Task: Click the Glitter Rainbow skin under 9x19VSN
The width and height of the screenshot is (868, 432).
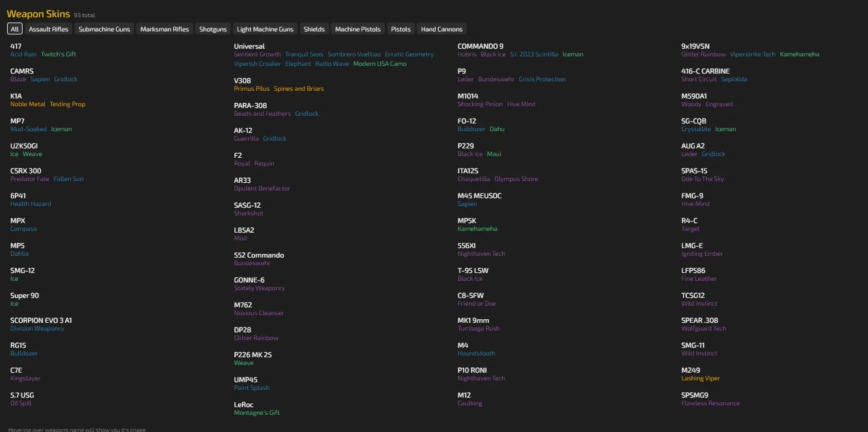Action: tap(703, 54)
